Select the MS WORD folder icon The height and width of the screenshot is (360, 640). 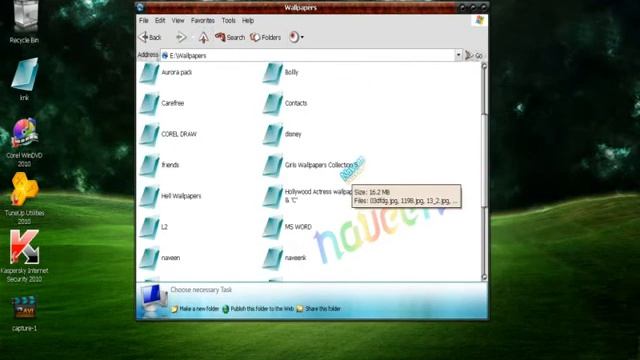coord(273,228)
